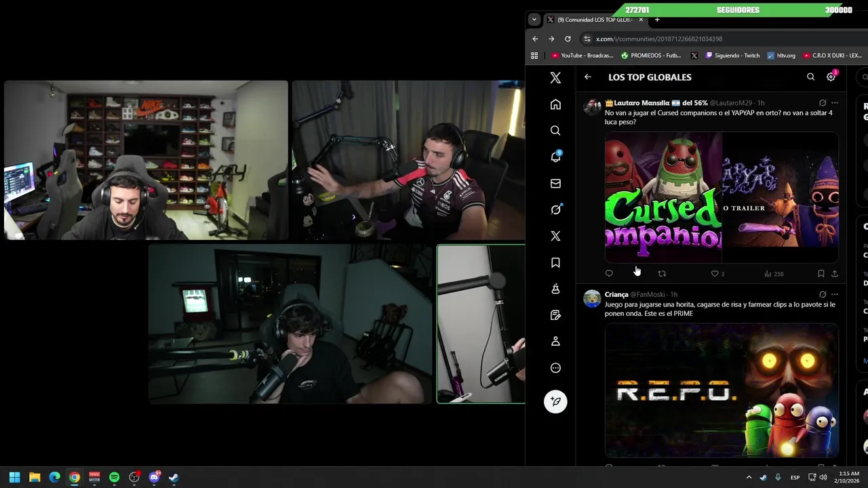Close the Comunidad LOS TOP GLOBALES tab
Image resolution: width=868 pixels, height=488 pixels.
point(641,20)
